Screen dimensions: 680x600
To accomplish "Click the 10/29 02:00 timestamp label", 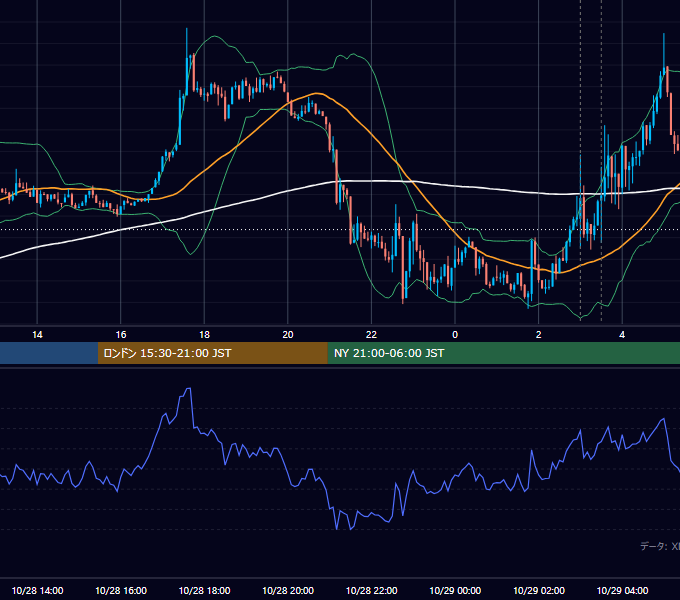I will pos(539,590).
